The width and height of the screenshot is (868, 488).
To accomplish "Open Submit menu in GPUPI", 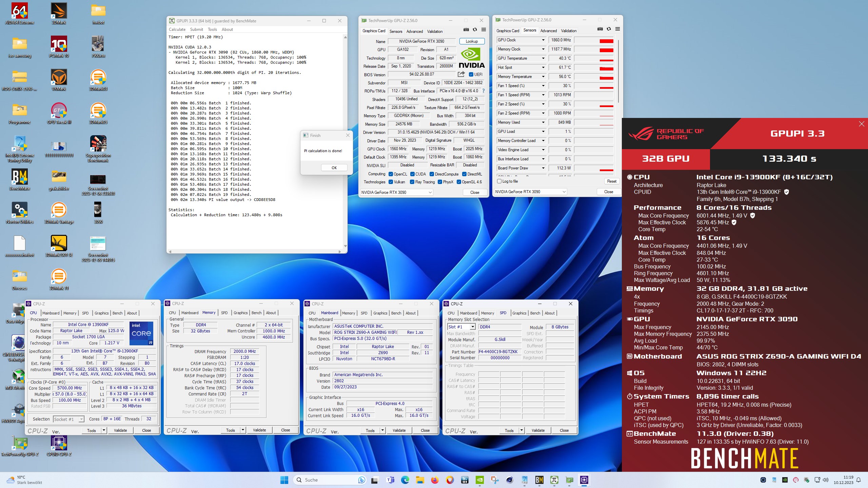I will click(197, 29).
